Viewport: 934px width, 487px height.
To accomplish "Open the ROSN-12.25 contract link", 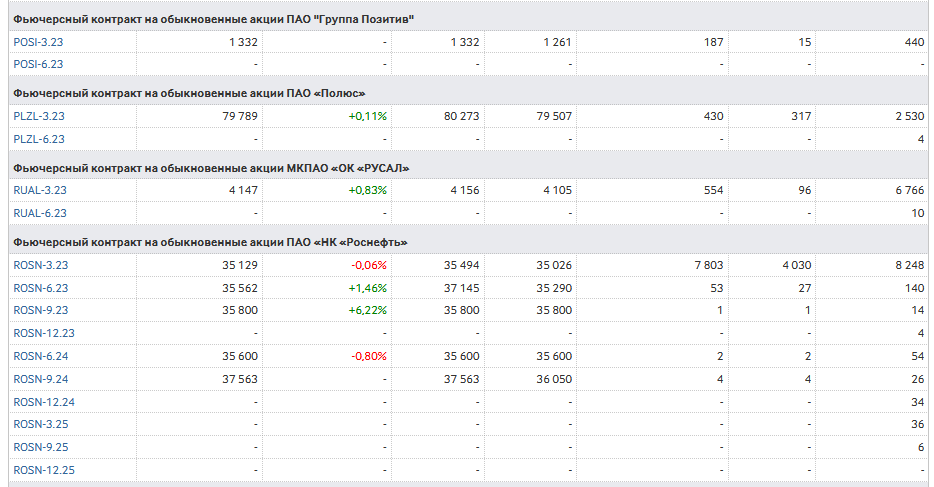I will [44, 470].
